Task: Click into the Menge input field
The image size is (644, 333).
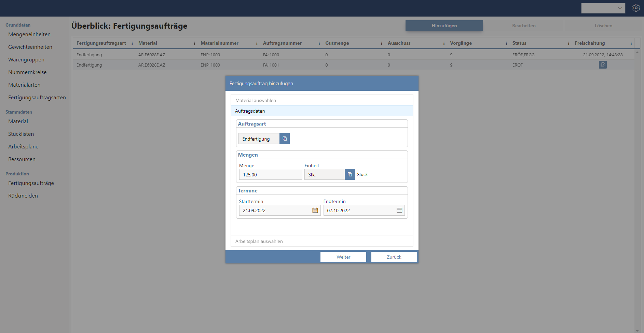Action: (270, 175)
